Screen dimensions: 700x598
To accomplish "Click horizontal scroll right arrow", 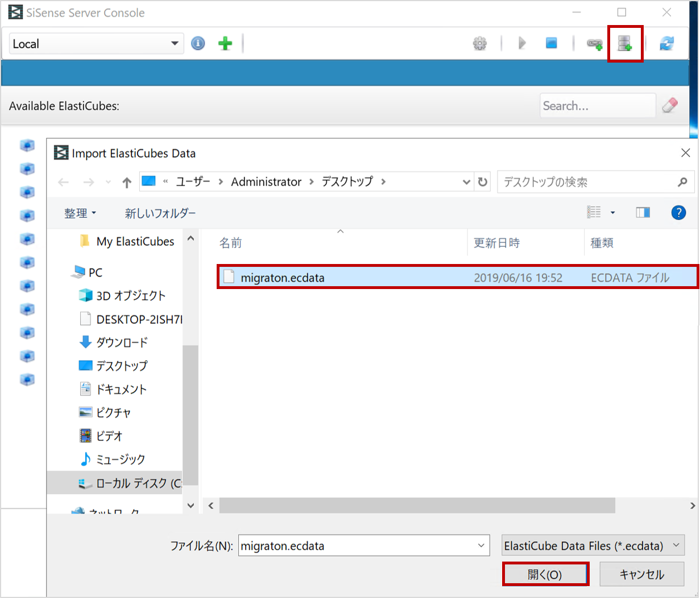I will click(x=692, y=505).
